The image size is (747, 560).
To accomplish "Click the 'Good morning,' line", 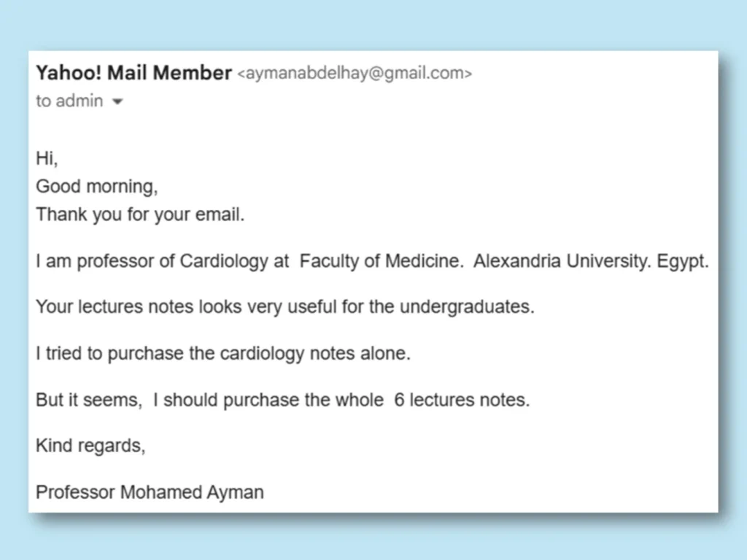I will pos(97,186).
